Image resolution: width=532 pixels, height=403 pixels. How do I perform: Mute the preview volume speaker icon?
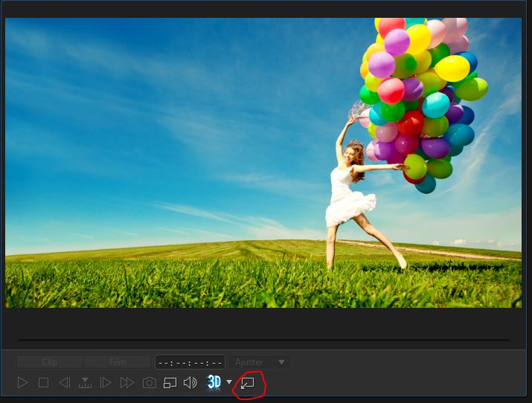(x=190, y=383)
